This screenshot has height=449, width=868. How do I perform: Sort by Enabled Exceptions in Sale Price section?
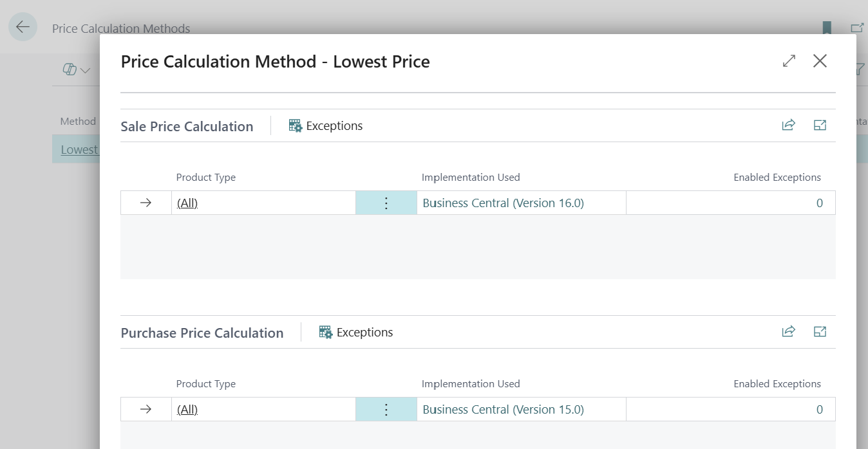click(777, 178)
